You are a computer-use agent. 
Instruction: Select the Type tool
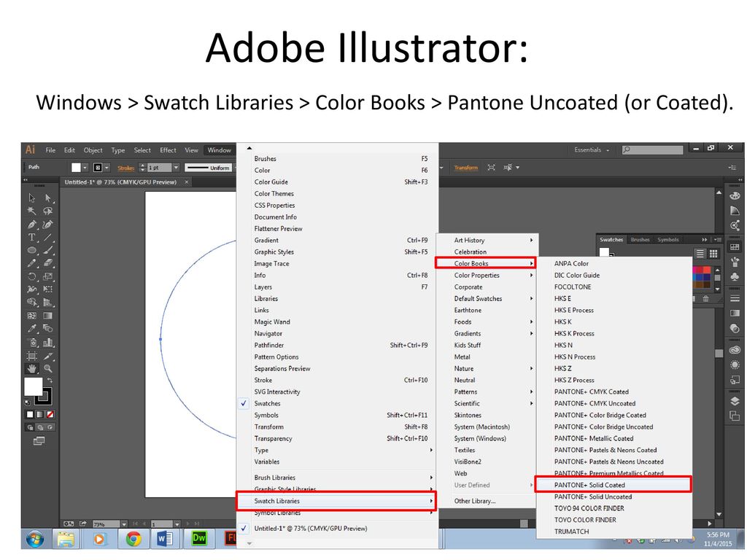point(32,237)
